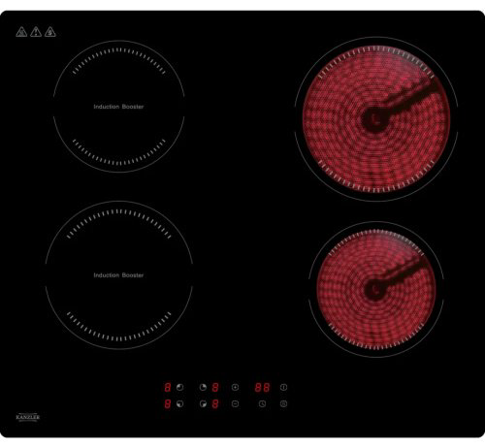The height and width of the screenshot is (448, 485).
Task: Click the two-digit red timer display
Action: tap(262, 387)
